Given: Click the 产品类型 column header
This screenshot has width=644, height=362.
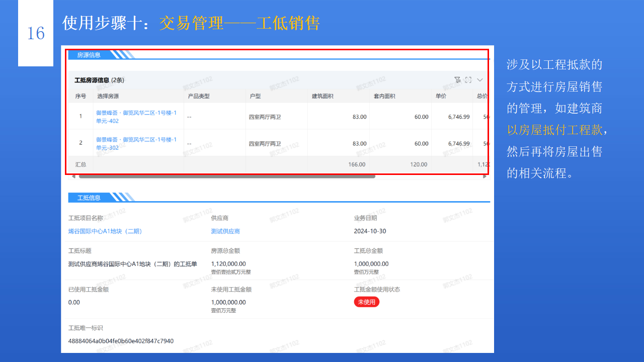Looking at the screenshot, I should [198, 95].
